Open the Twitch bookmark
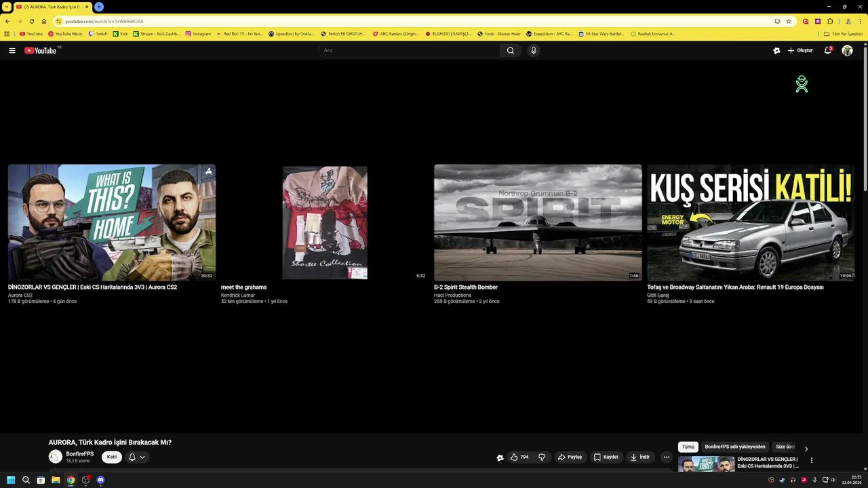Image resolution: width=868 pixels, height=488 pixels. pos(98,33)
